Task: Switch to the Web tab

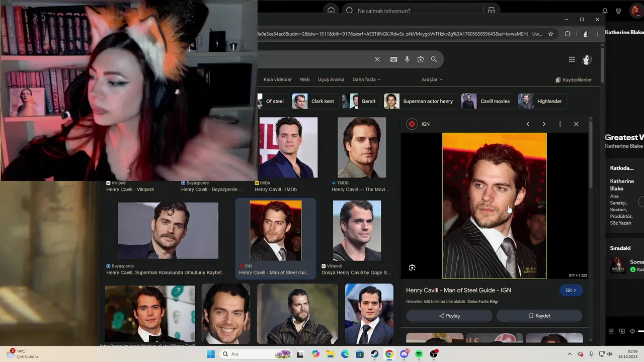Action: click(x=305, y=79)
